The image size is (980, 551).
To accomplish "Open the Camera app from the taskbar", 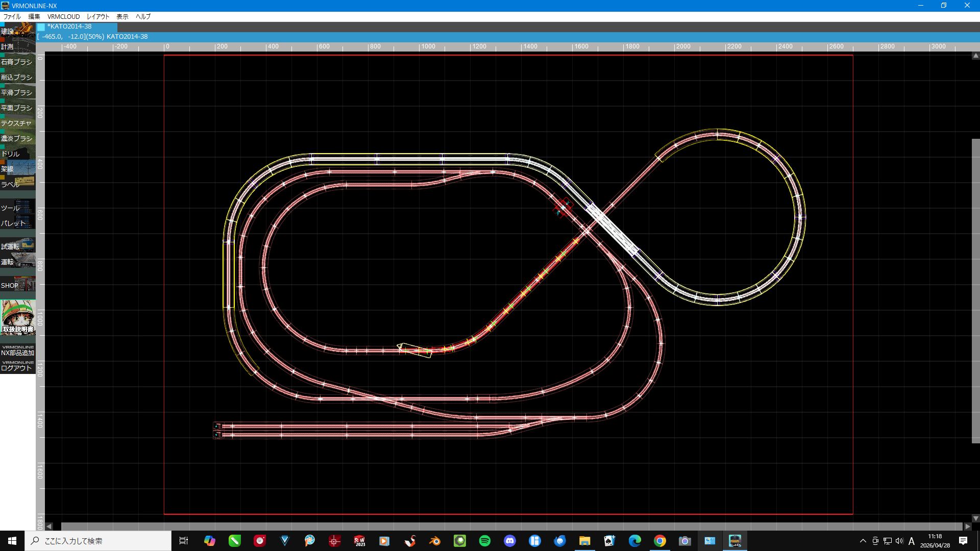I will point(685,541).
